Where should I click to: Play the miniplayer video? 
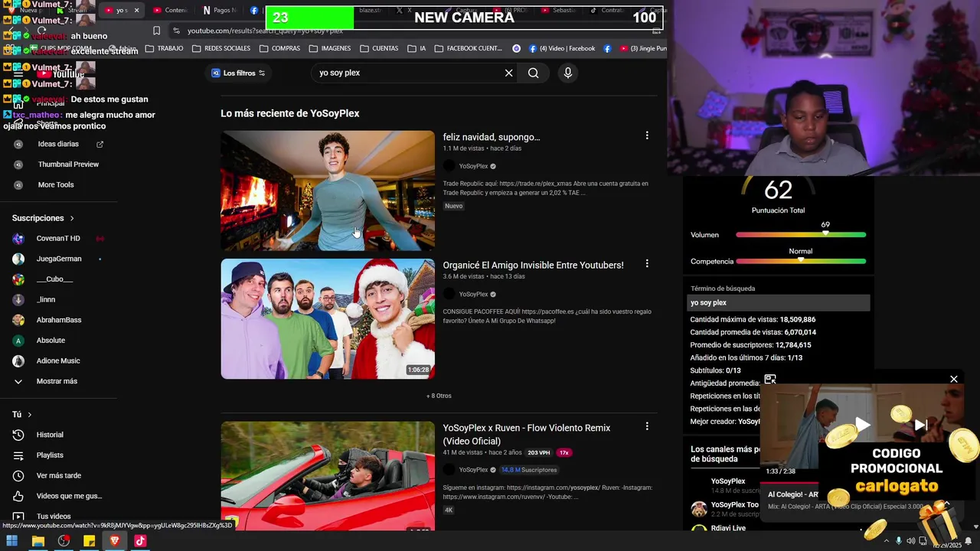[x=863, y=425]
